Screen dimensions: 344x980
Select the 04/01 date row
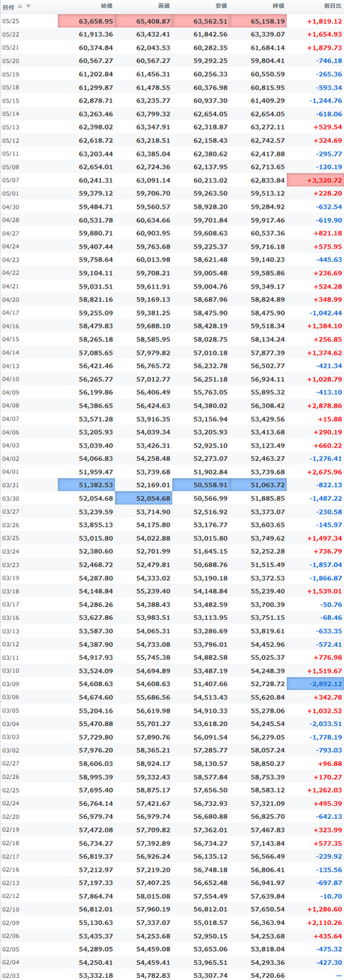[x=172, y=471]
